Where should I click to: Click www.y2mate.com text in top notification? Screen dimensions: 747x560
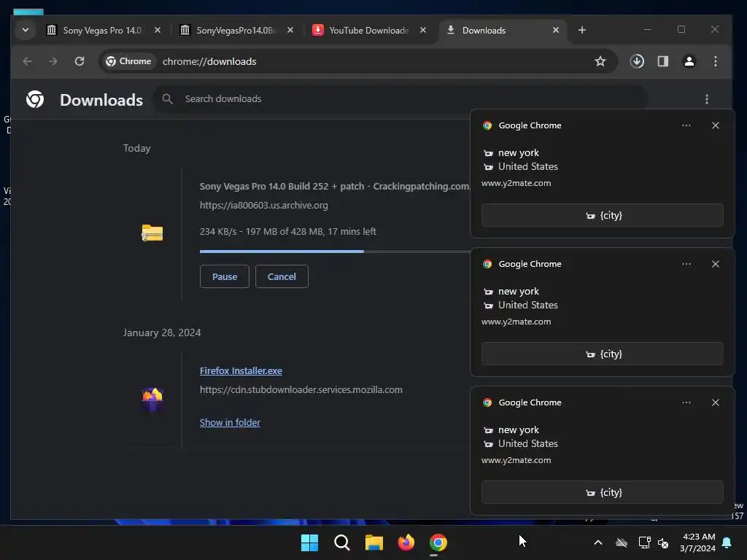coord(516,183)
